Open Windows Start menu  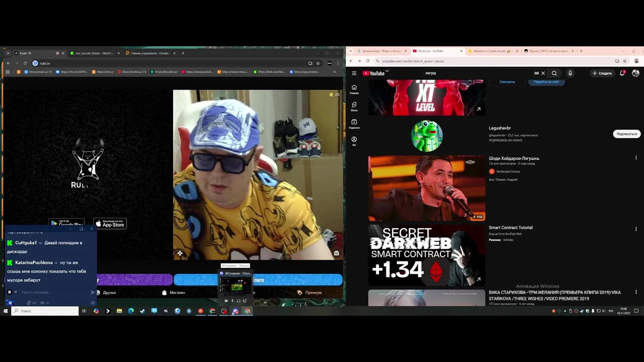coord(6,311)
